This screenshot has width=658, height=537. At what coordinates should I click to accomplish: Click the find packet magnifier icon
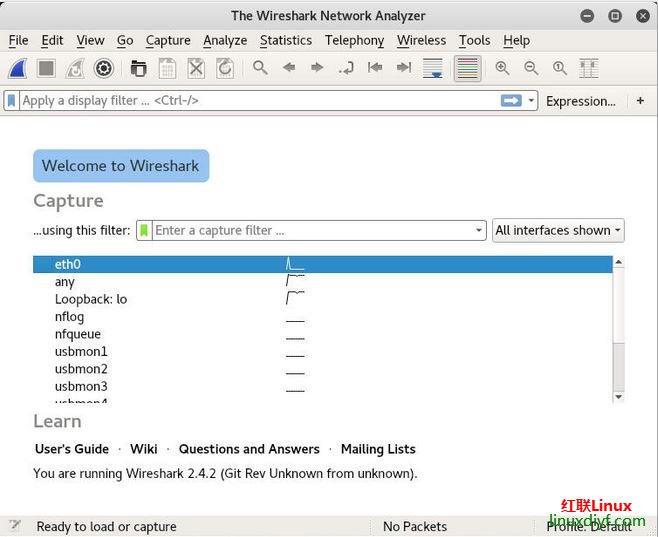[260, 68]
